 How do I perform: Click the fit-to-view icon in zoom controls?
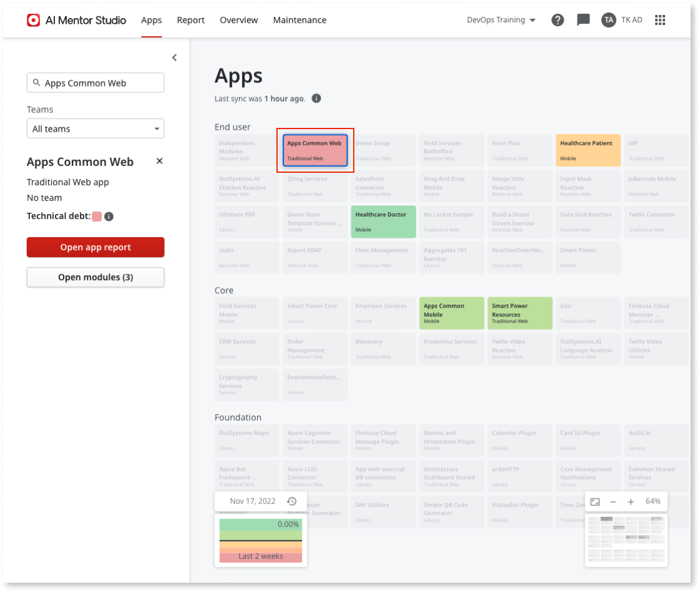595,501
